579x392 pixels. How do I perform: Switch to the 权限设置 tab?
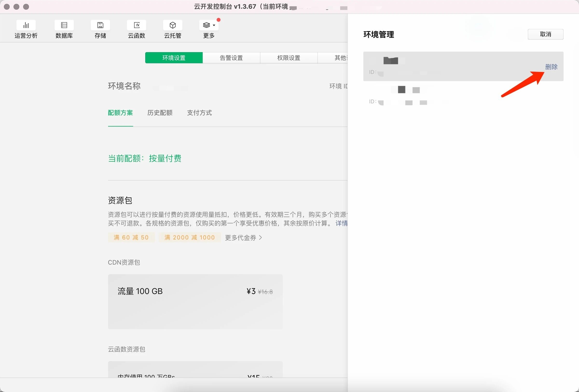click(289, 58)
